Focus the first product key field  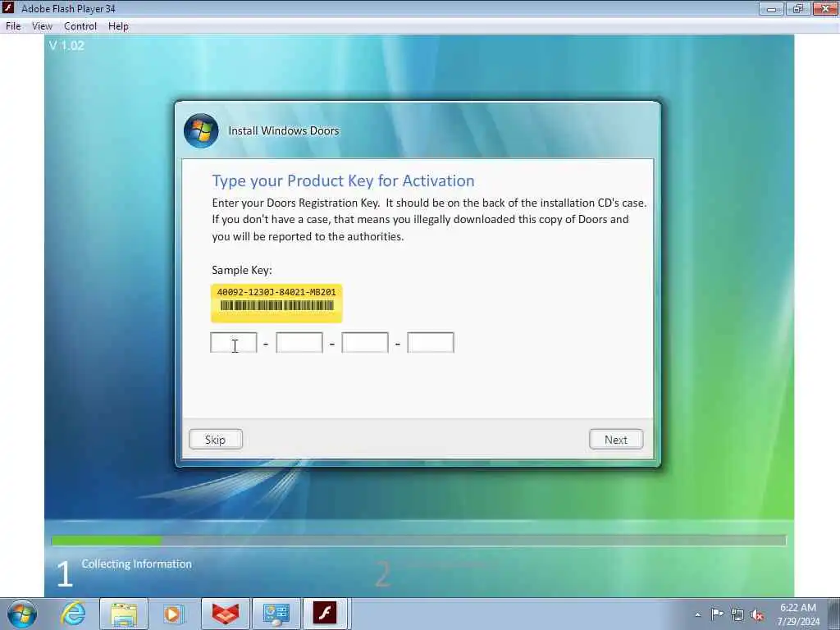tap(234, 342)
